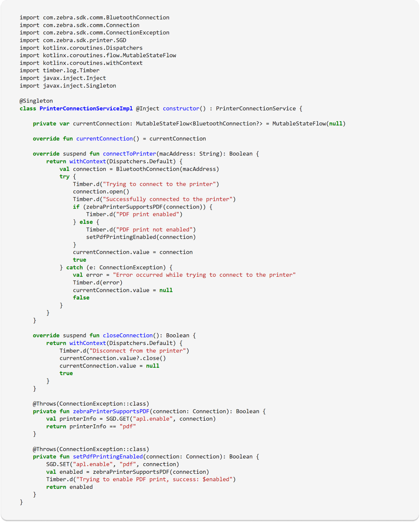Click the SGD.SET("apl.enable", "pdf", connection) line

pyautogui.click(x=113, y=464)
